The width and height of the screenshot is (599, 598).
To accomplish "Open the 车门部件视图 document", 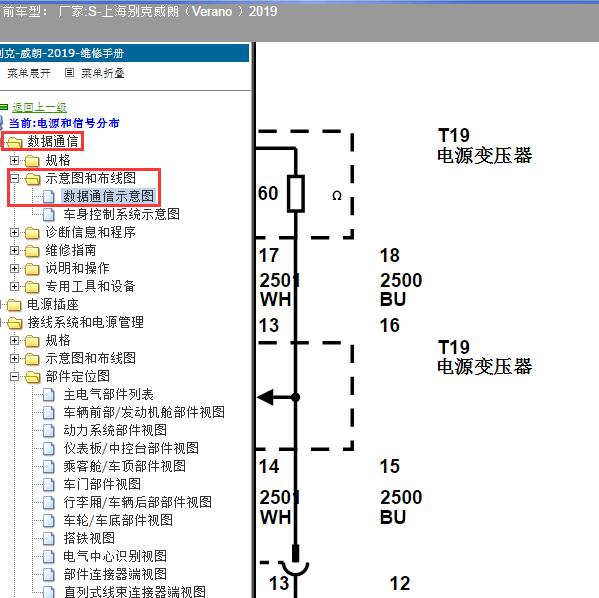I will (x=102, y=484).
